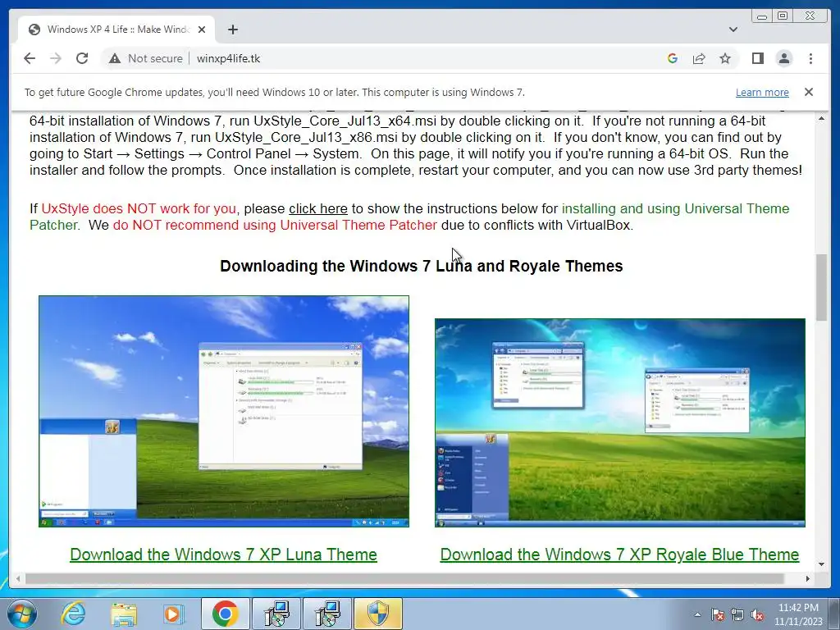Close the Windows XP 4 Life tab
Image resolution: width=840 pixels, height=630 pixels.
coord(202,30)
